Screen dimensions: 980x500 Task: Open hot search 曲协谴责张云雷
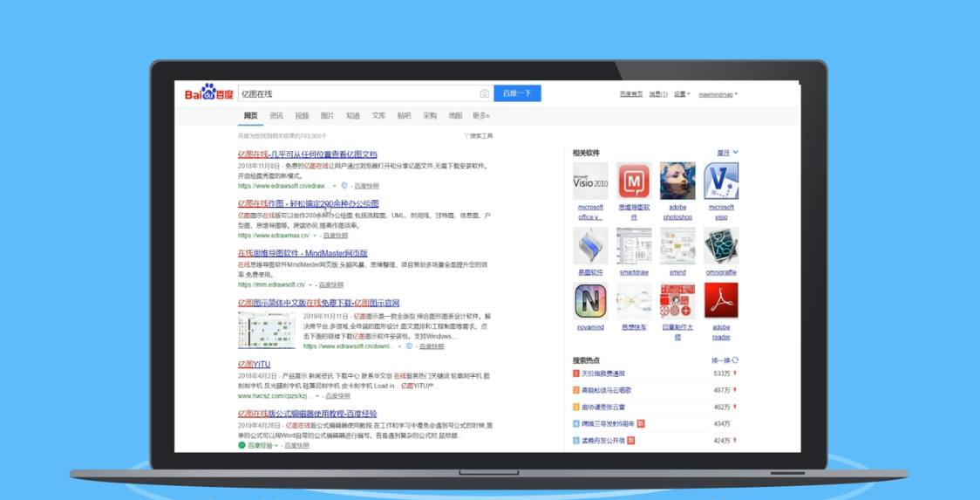[603, 407]
